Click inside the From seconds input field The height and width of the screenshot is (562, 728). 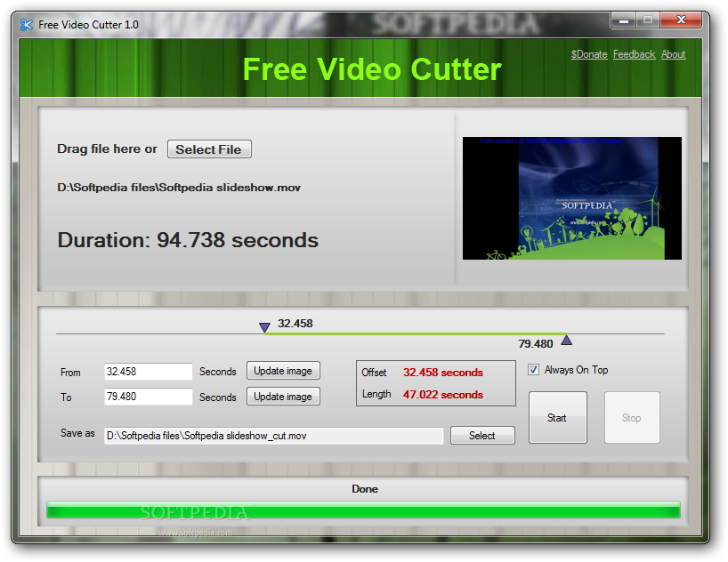(147, 371)
